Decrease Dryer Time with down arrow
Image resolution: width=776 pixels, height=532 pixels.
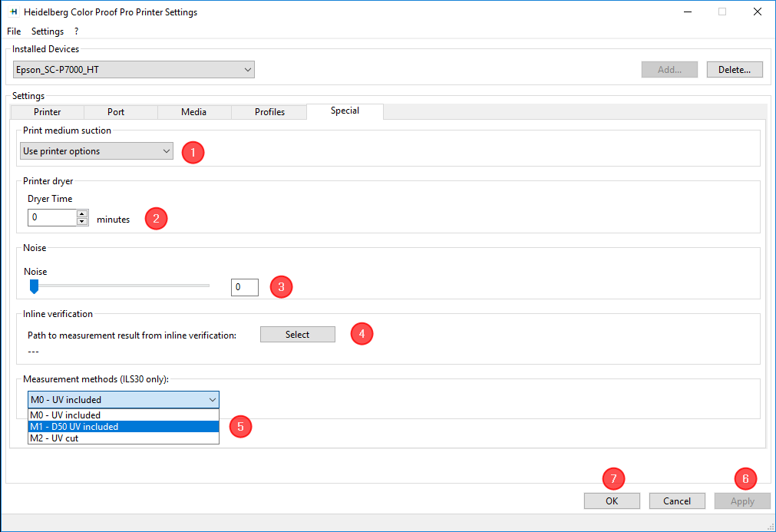[x=82, y=222]
